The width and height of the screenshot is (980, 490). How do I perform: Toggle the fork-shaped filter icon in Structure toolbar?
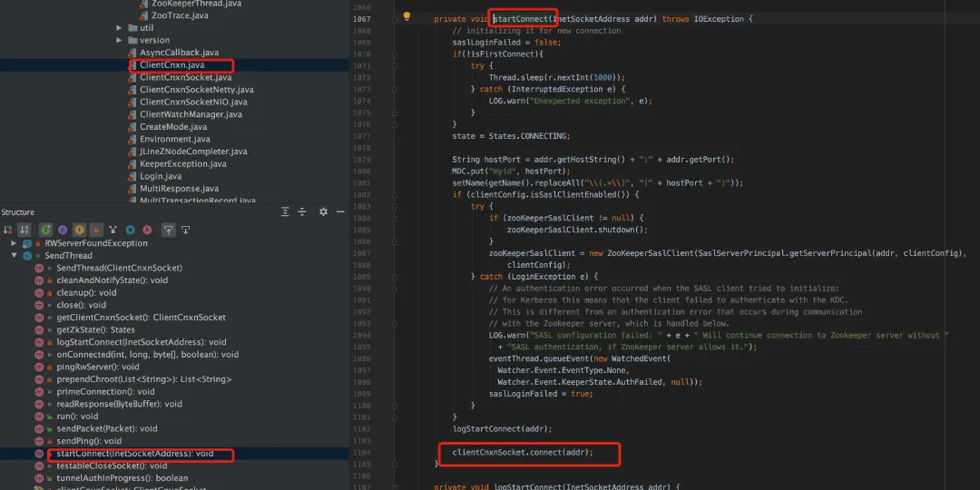[x=113, y=230]
